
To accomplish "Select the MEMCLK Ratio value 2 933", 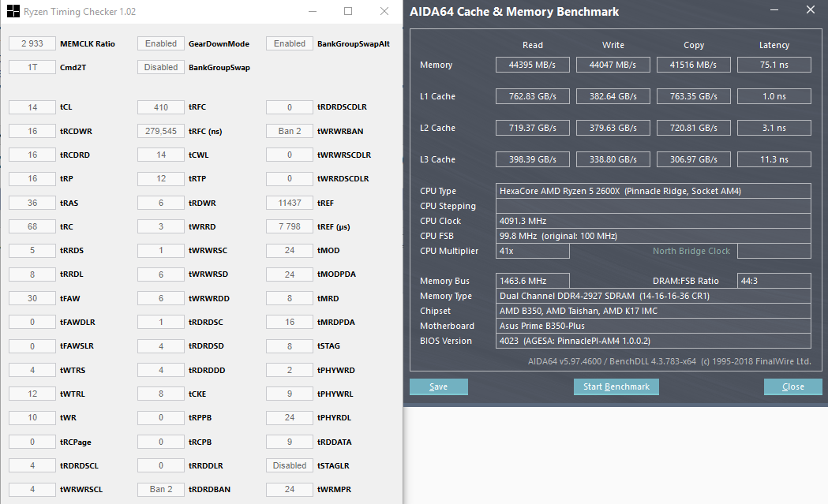I will click(32, 43).
